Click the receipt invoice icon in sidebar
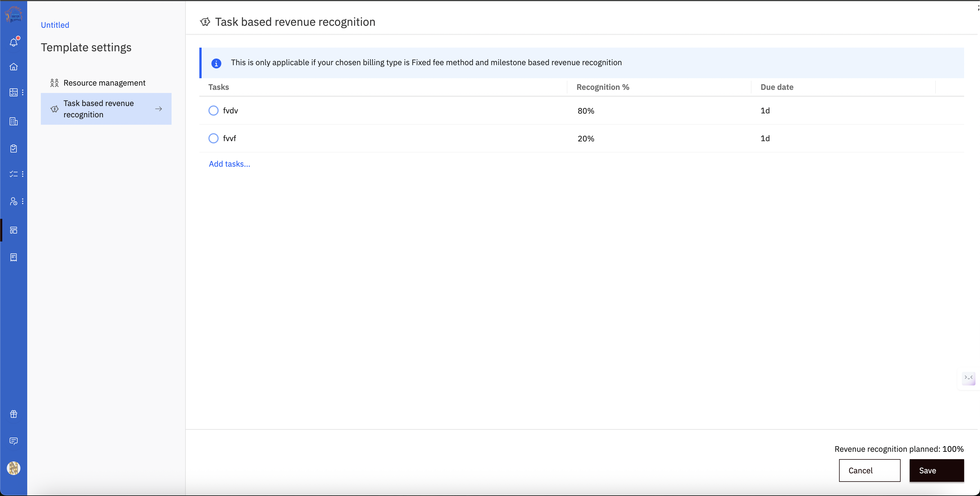 coord(14,258)
